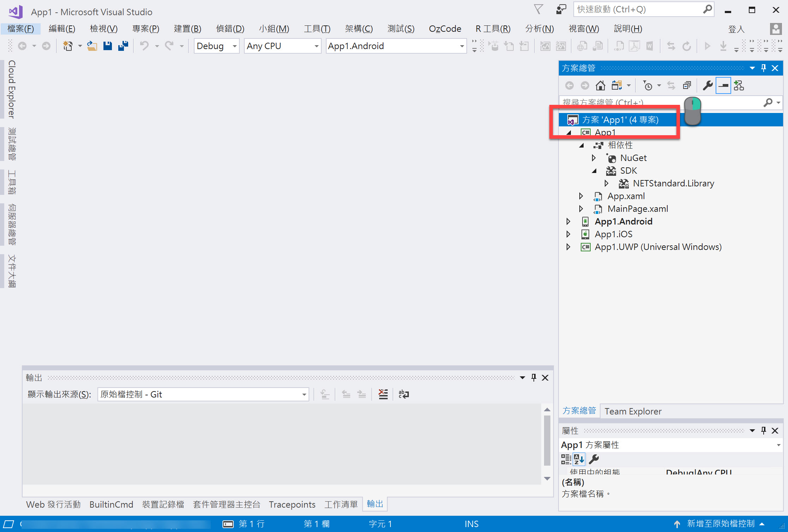This screenshot has width=788, height=532.
Task: Open the App1.Android startup project dropdown
Action: pos(396,46)
